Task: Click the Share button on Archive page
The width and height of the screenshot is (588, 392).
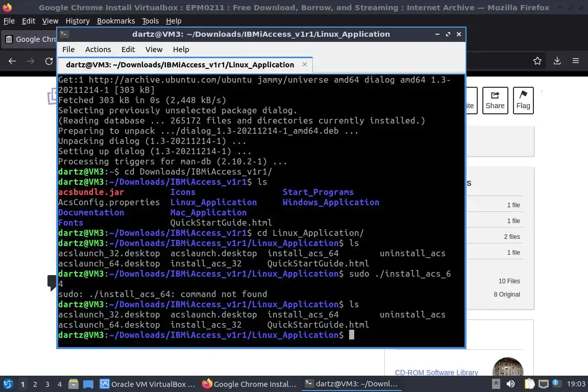Action: point(495,101)
